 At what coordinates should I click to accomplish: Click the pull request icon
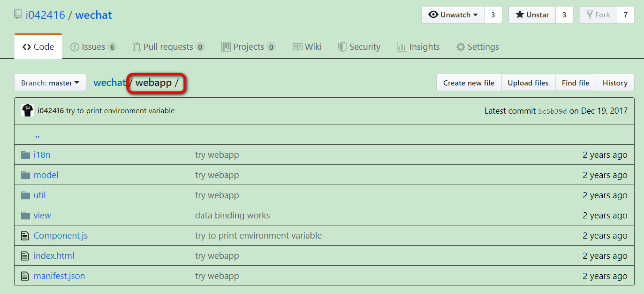137,47
